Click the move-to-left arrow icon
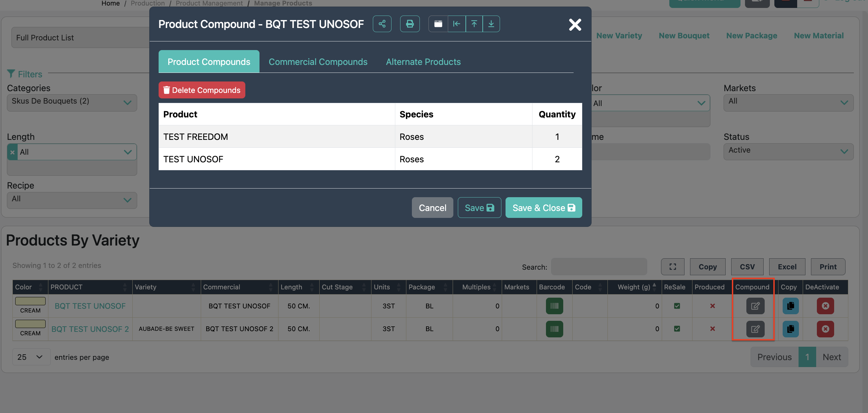The height and width of the screenshot is (413, 868). [456, 24]
